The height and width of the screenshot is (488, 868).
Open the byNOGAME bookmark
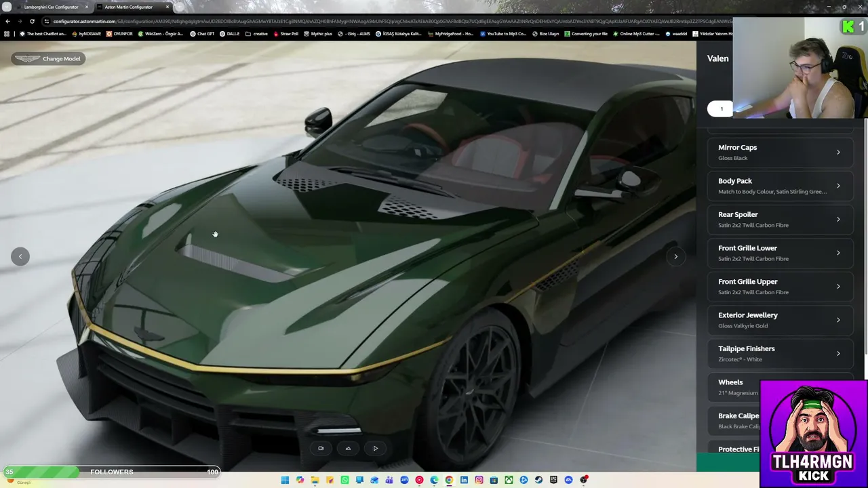[x=86, y=34]
